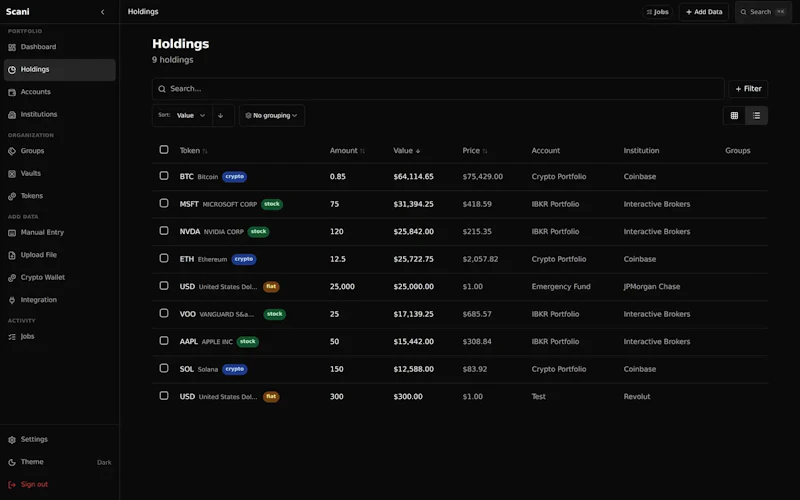Sort by the Price column header
800x500 pixels.
[474, 151]
